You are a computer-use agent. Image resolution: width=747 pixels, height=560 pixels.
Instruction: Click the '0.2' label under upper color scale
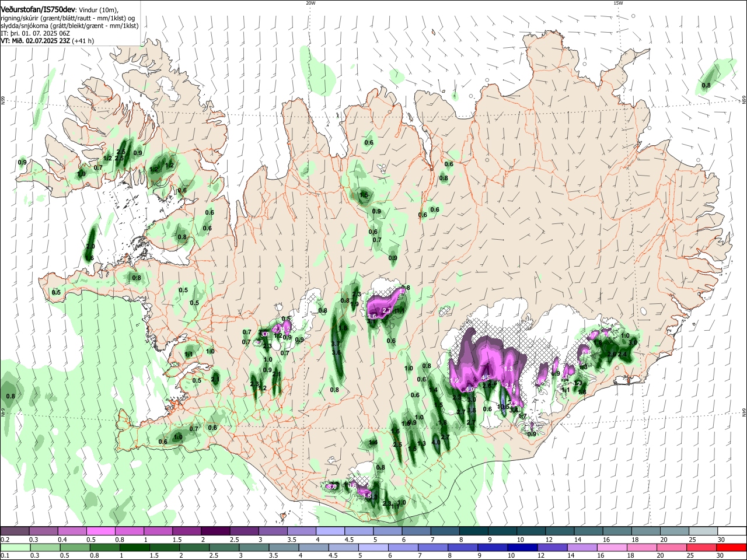click(5, 540)
